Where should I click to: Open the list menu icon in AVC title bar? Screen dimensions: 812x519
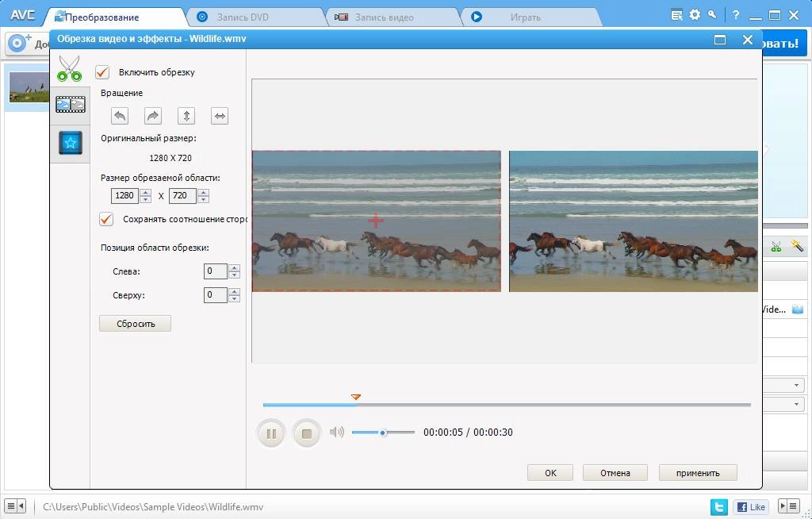tap(676, 15)
